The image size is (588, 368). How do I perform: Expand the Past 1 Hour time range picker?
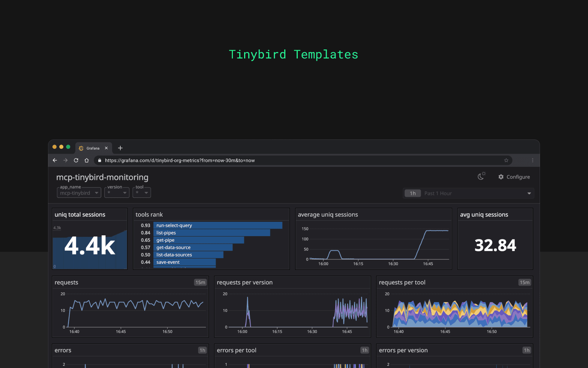pos(469,193)
